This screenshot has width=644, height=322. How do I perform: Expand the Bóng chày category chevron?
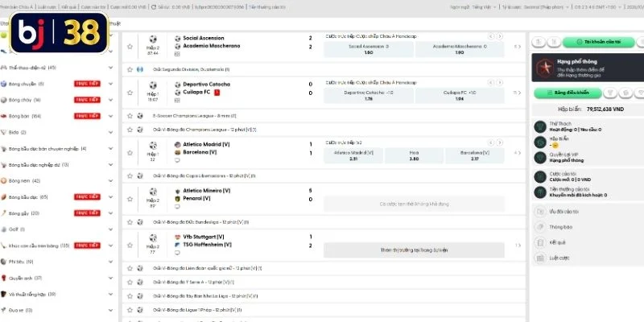coord(110,100)
